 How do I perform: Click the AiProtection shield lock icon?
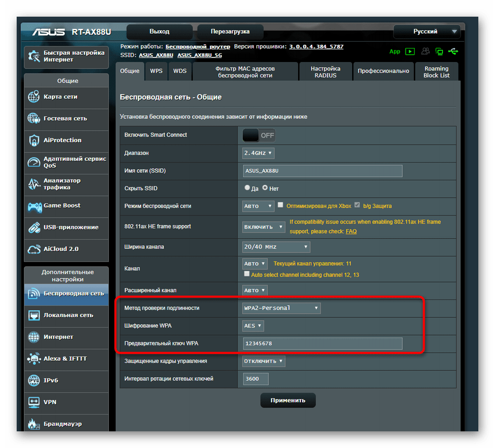[x=34, y=140]
